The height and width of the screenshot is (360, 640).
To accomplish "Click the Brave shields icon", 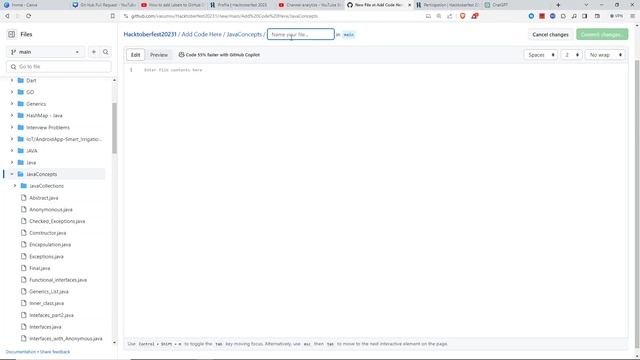I will (x=462, y=16).
